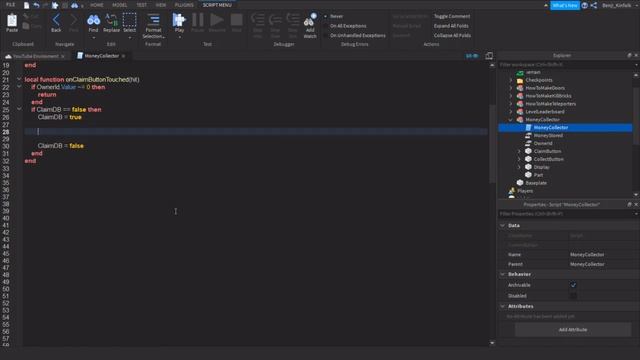The height and width of the screenshot is (360, 640).
Task: Collapse the Attributes section
Action: [503, 306]
